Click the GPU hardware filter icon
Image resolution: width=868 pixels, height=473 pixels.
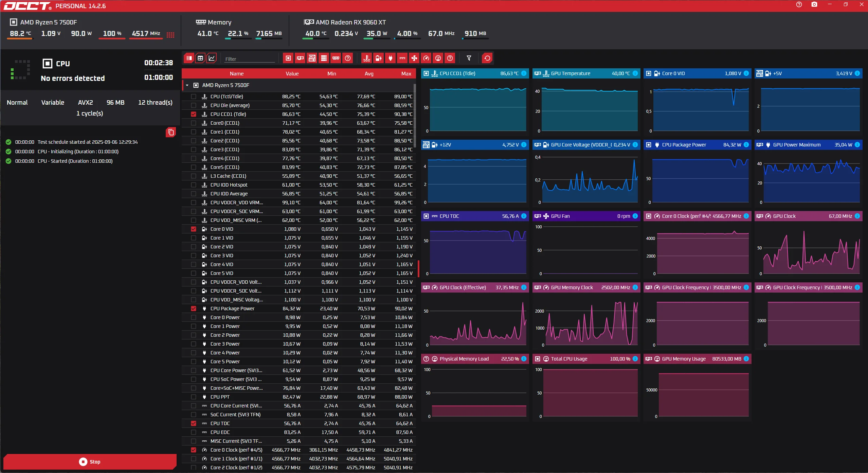[x=300, y=58]
